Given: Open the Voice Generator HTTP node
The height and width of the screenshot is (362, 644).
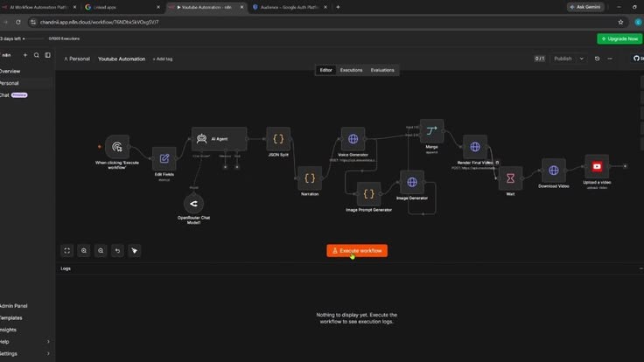Looking at the screenshot, I should pos(353,139).
